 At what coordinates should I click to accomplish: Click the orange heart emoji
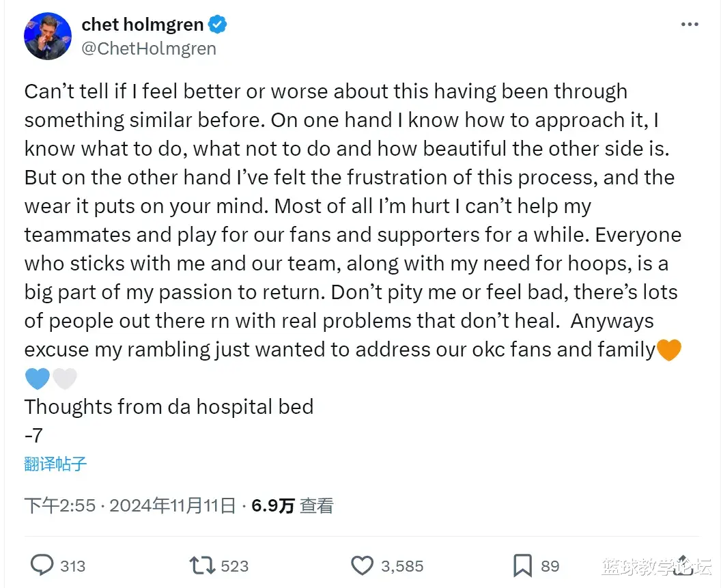[x=669, y=350]
